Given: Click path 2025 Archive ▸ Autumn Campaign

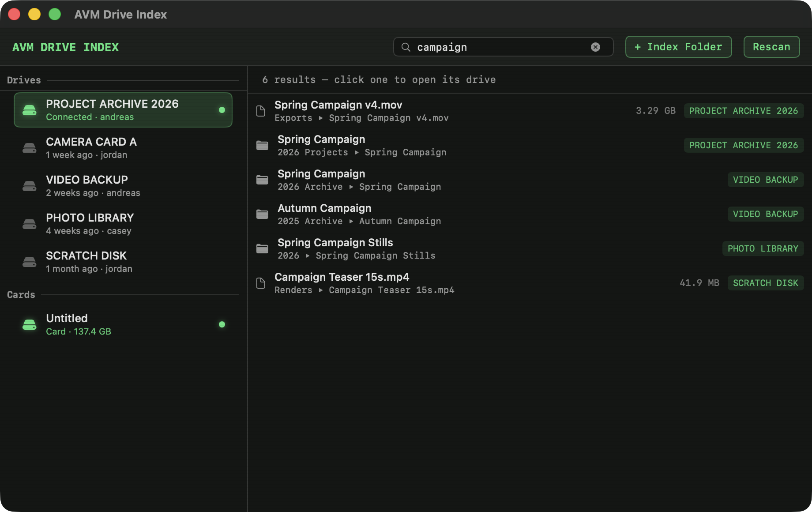Looking at the screenshot, I should [359, 221].
